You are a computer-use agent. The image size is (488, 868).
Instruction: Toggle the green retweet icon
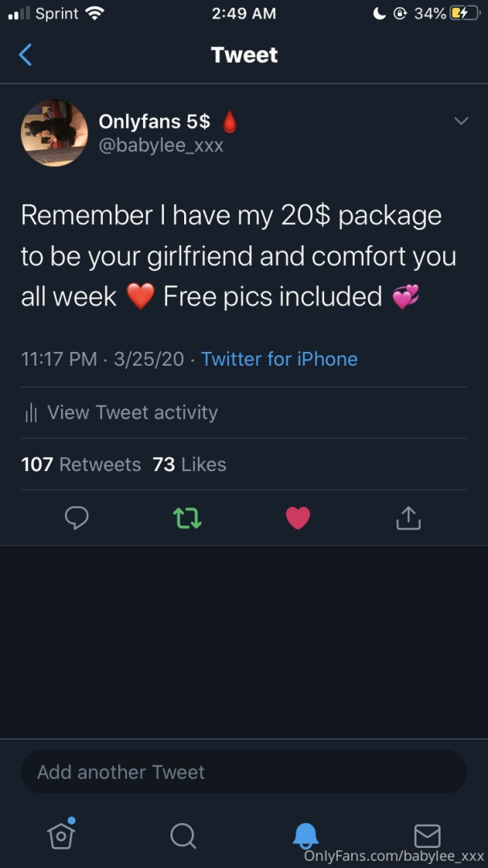(187, 518)
